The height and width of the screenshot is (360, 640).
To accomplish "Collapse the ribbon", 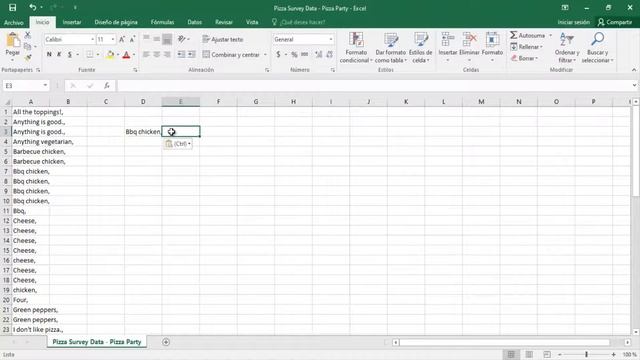I will pos(634,70).
